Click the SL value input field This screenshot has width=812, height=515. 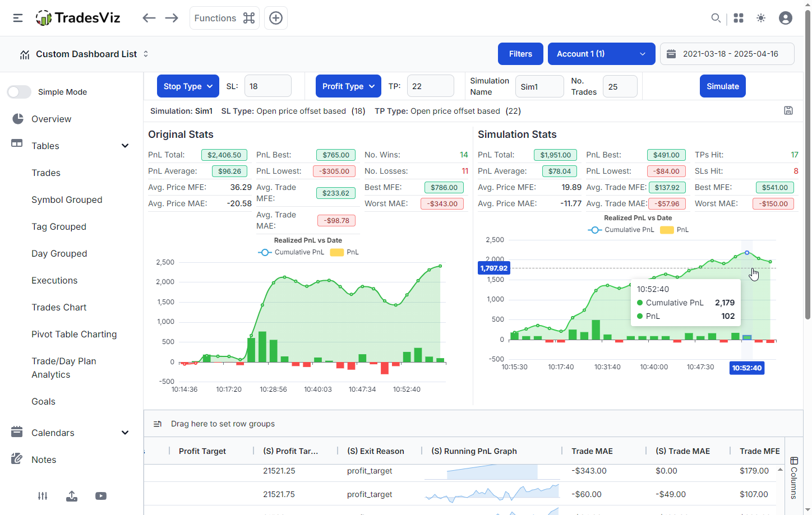[x=267, y=86]
